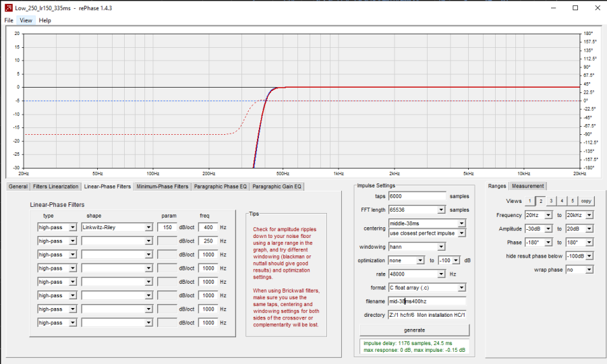Screen dimensions: 607x364
Task: Click the rePhase app icon in title bar
Action: tap(8, 7)
